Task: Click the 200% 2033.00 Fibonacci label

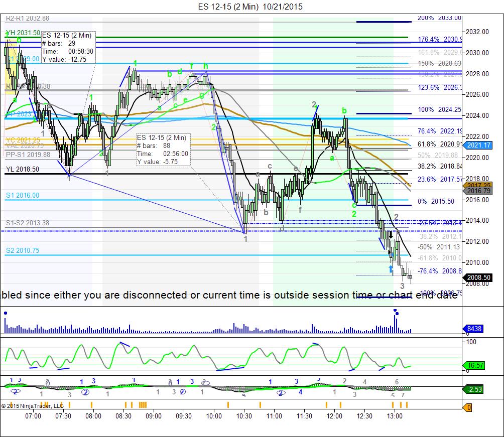Action: point(439,18)
